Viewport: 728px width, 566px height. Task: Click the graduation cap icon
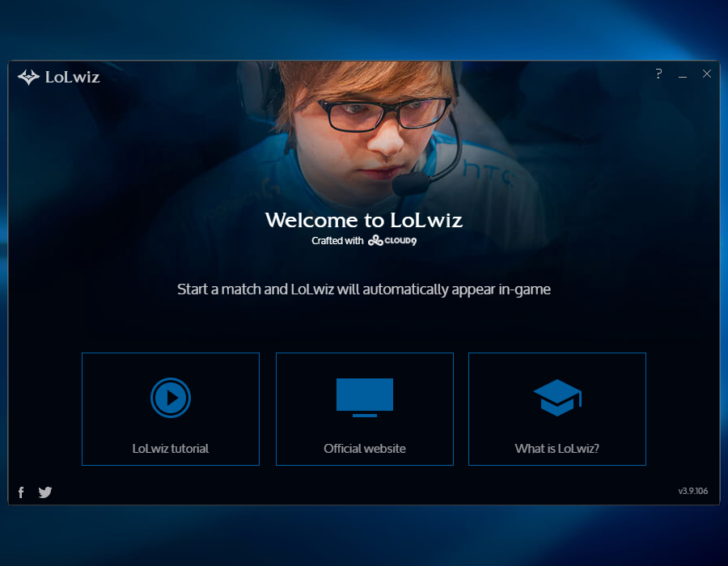click(x=557, y=398)
